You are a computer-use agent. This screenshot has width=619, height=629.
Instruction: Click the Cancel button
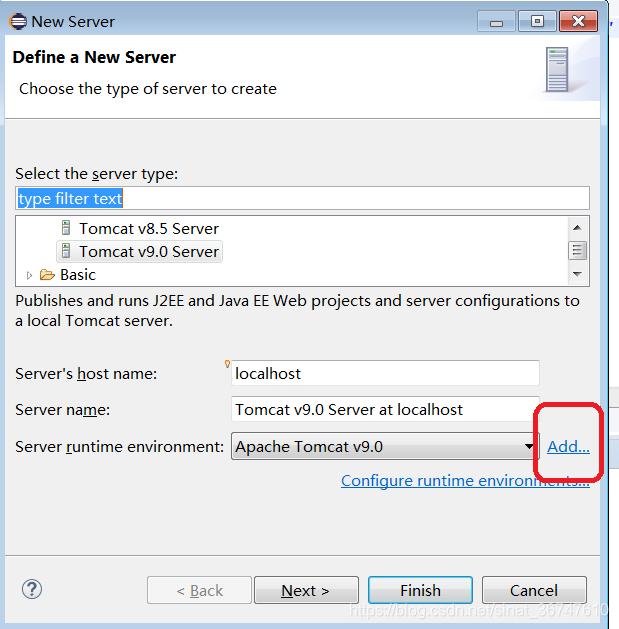[534, 590]
